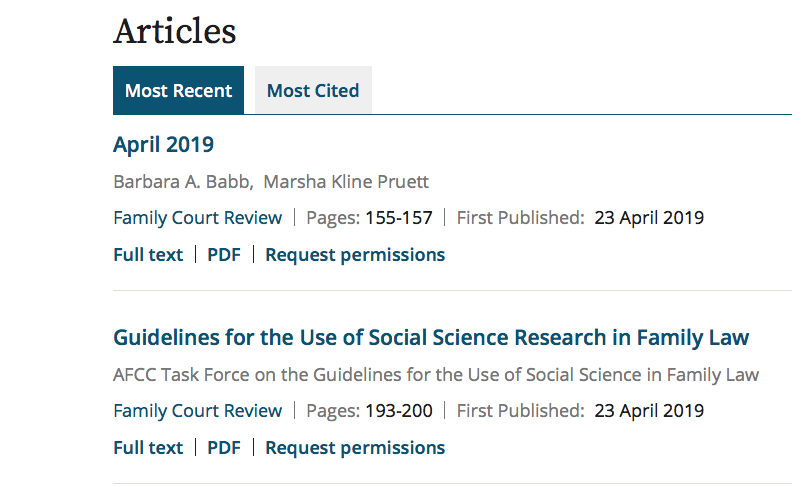Screen dimensions: 807x487
Task: Open the April 2019 article title
Action: [x=163, y=144]
